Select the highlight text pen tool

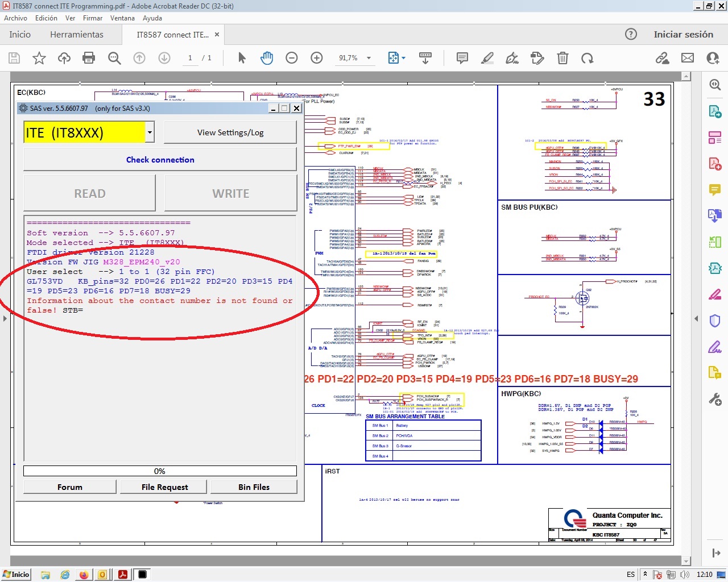(x=487, y=58)
